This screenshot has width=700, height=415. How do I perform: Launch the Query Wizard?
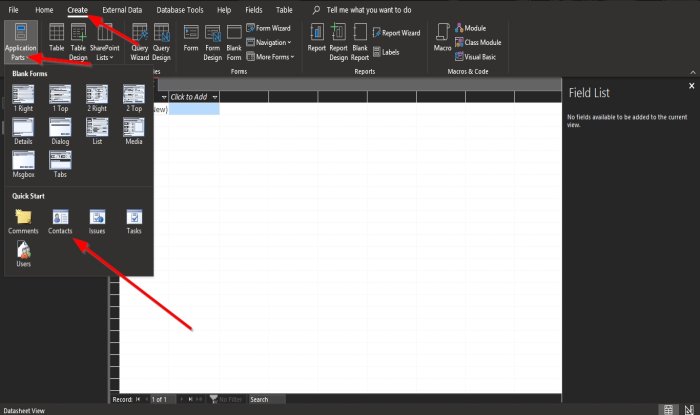pos(139,42)
